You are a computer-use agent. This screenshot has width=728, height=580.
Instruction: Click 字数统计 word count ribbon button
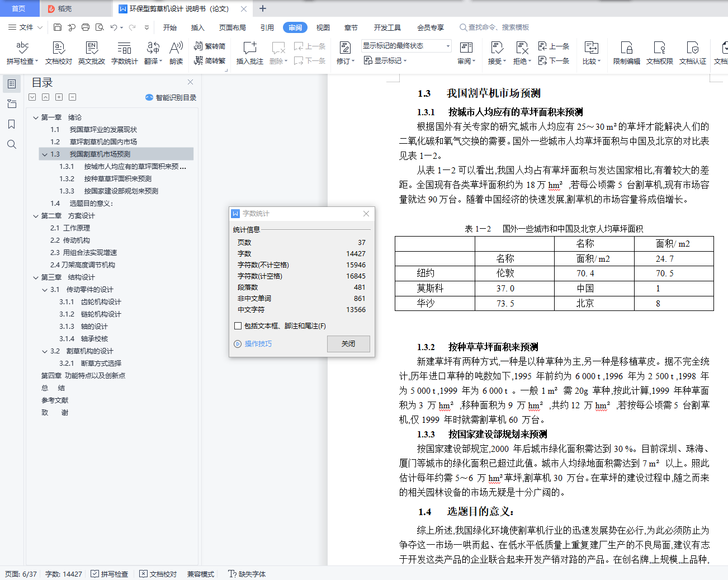click(x=125, y=53)
